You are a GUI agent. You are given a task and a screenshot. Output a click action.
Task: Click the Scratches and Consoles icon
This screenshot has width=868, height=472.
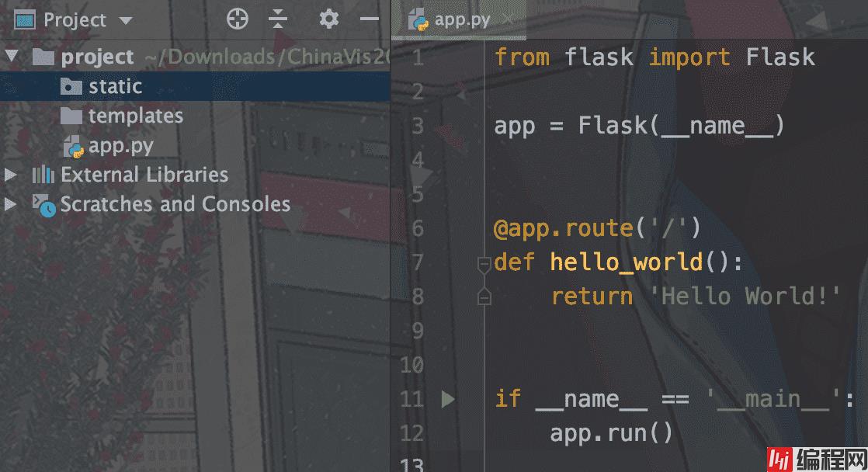tap(43, 205)
